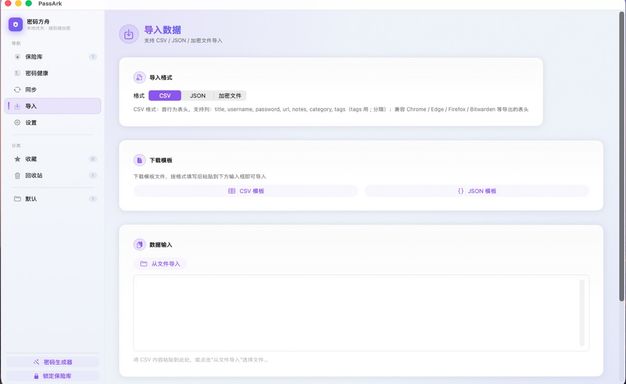The height and width of the screenshot is (384, 626).
Task: Click the CSV 格式 description line
Action: (x=331, y=109)
